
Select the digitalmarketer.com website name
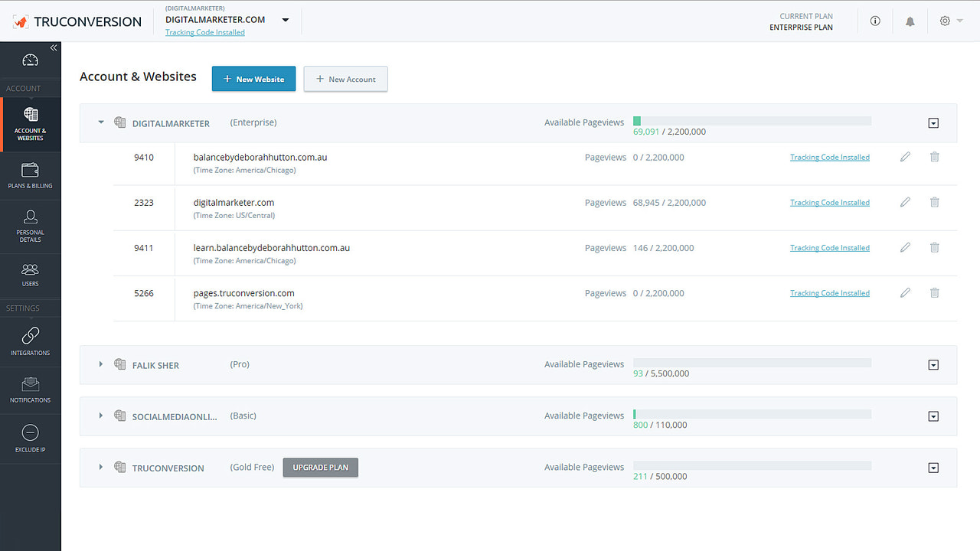234,203
